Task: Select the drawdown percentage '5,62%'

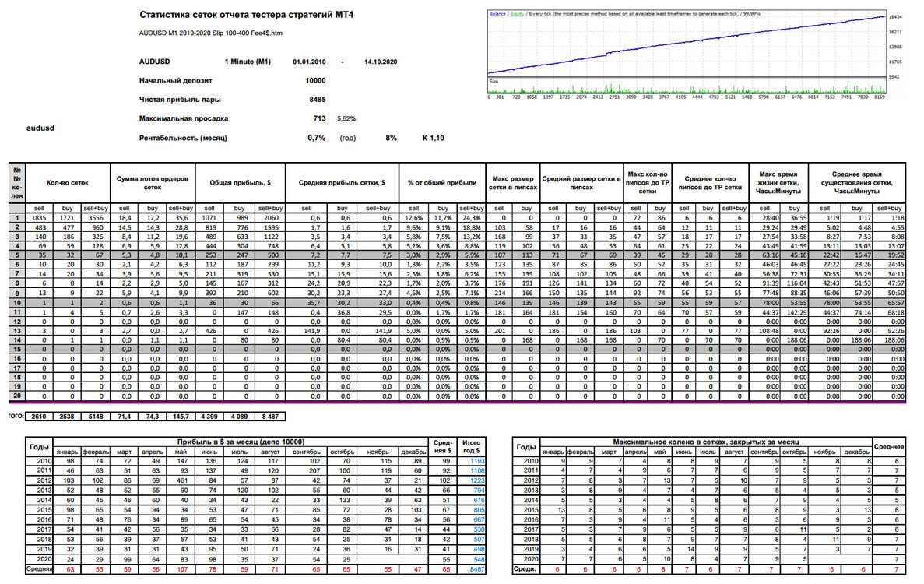Action: tap(346, 118)
